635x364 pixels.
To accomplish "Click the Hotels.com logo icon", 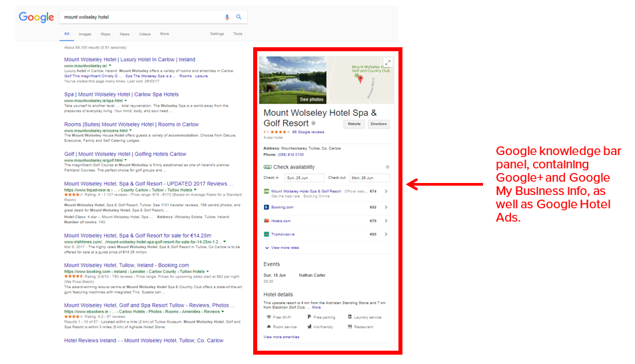I will click(x=267, y=221).
